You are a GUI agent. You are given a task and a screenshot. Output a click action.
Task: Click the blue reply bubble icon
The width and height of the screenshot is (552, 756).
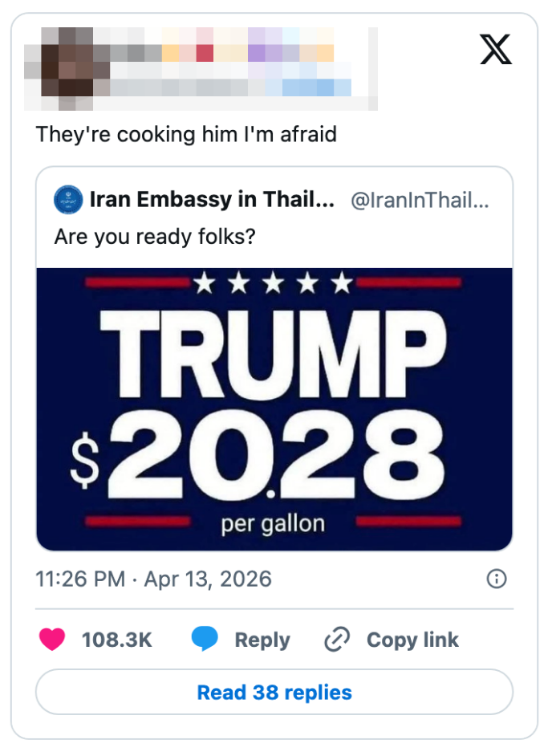pos(205,640)
